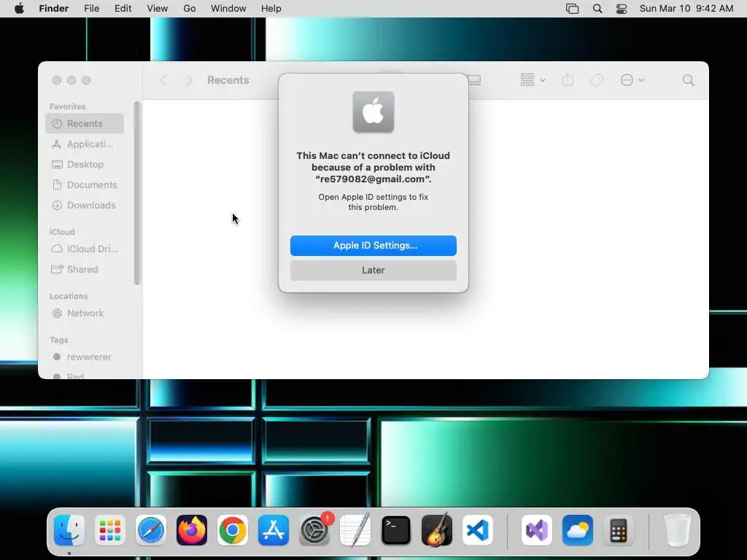The width and height of the screenshot is (747, 560).
Task: Click the Finder sidebar scrollbar
Action: click(x=137, y=192)
